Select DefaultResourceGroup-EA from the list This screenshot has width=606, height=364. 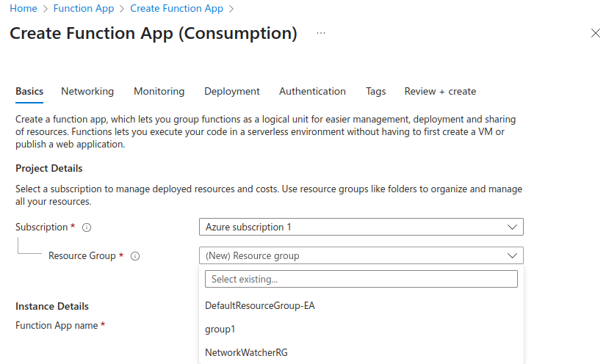pyautogui.click(x=259, y=305)
